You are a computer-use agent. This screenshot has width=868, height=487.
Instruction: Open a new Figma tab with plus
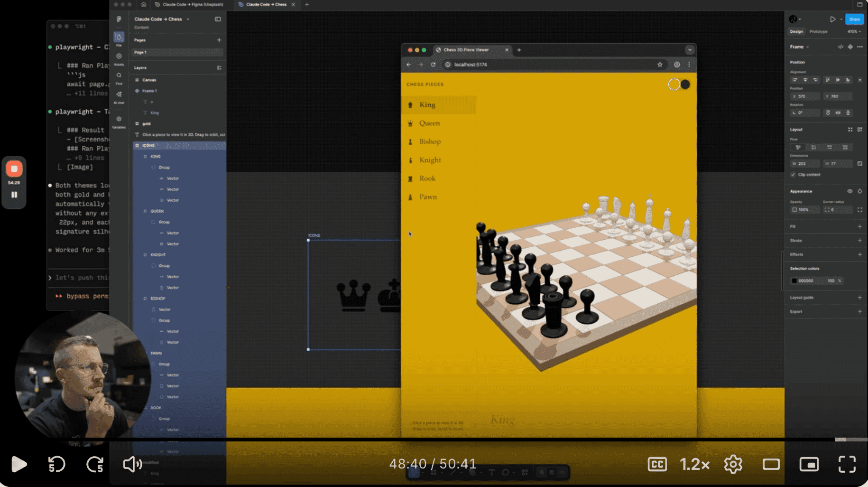(x=307, y=4)
